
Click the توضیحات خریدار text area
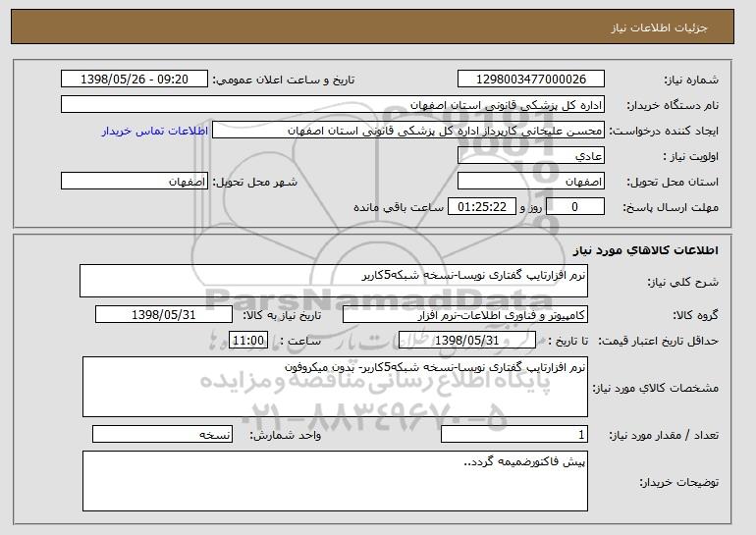335,481
